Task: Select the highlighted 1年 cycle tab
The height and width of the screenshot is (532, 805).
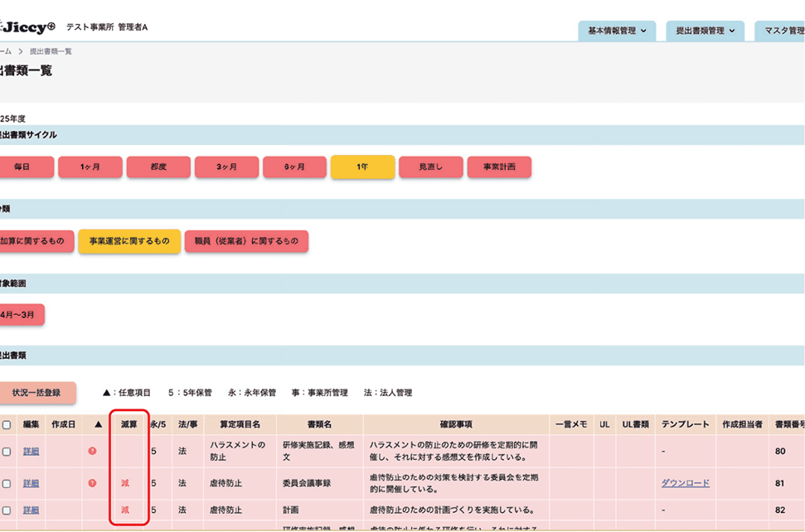Action: coord(362,167)
